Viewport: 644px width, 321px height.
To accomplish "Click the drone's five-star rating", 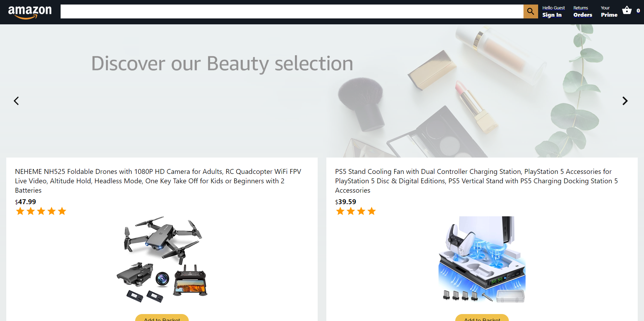I will coord(41,211).
